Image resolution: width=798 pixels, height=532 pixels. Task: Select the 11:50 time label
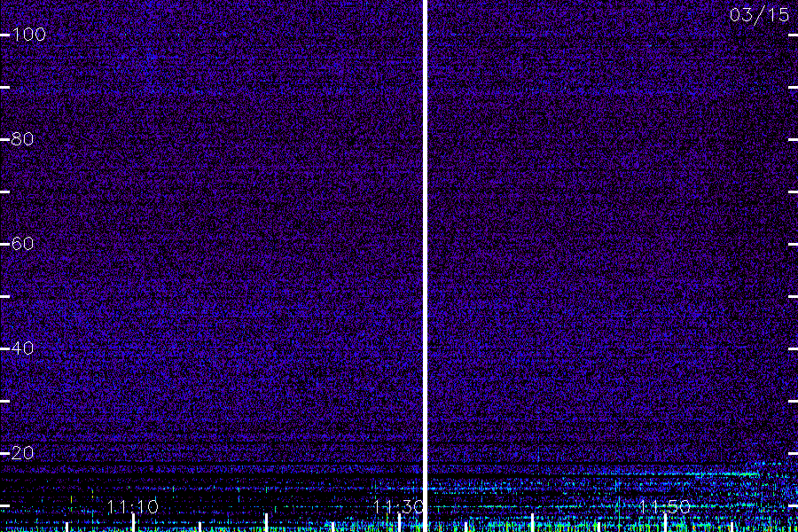click(665, 506)
